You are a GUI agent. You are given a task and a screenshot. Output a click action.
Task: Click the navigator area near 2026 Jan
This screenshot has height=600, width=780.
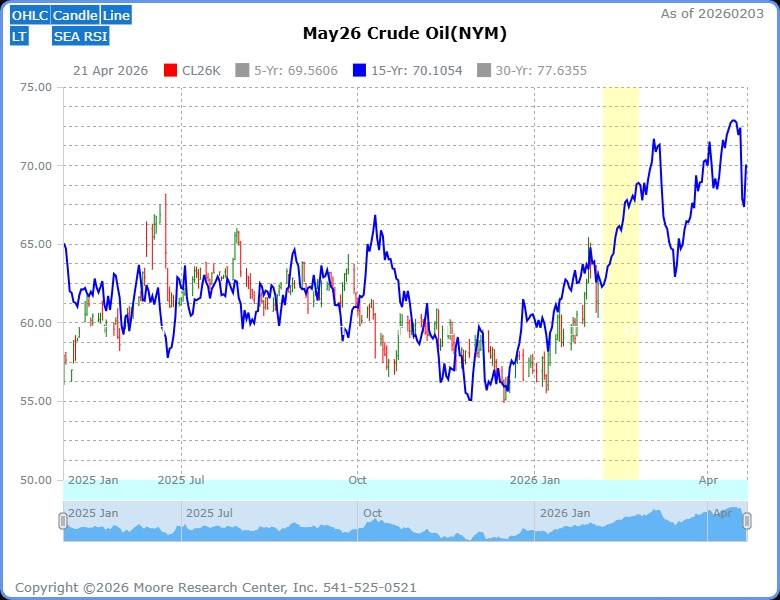(x=565, y=513)
